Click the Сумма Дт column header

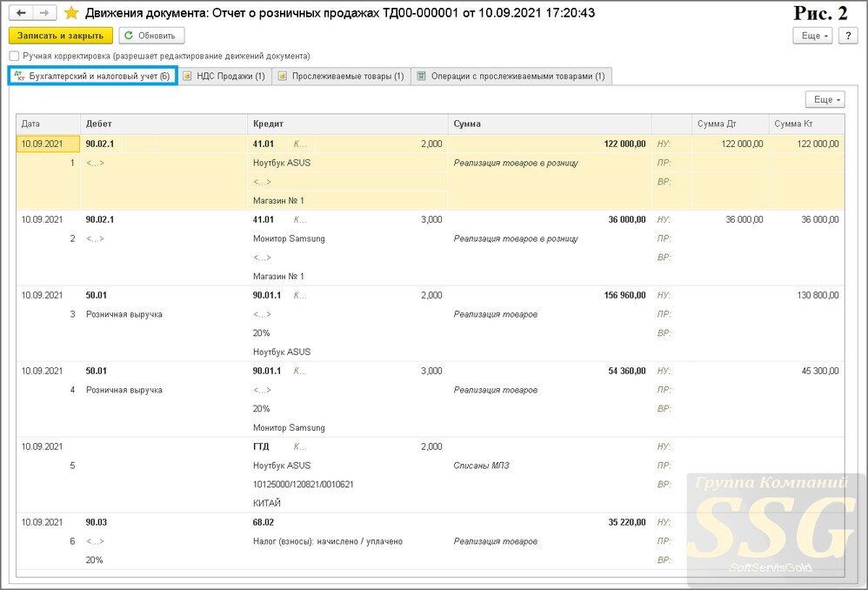pos(731,124)
